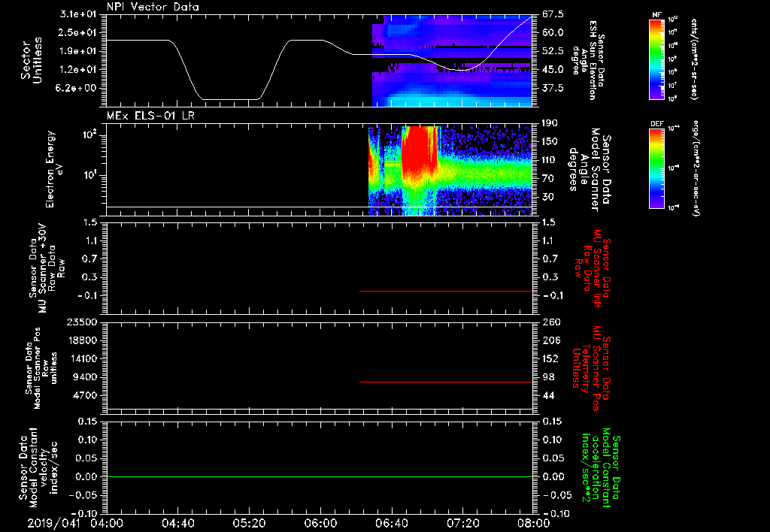Click the NF color scale bar
Image resolution: width=770 pixels, height=532 pixels.
[x=657, y=59]
